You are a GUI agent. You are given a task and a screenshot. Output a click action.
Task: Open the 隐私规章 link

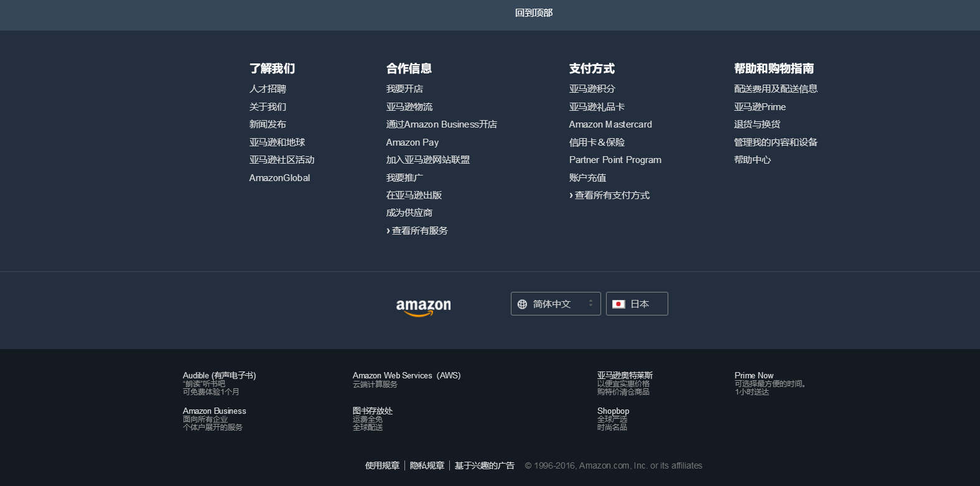427,465
